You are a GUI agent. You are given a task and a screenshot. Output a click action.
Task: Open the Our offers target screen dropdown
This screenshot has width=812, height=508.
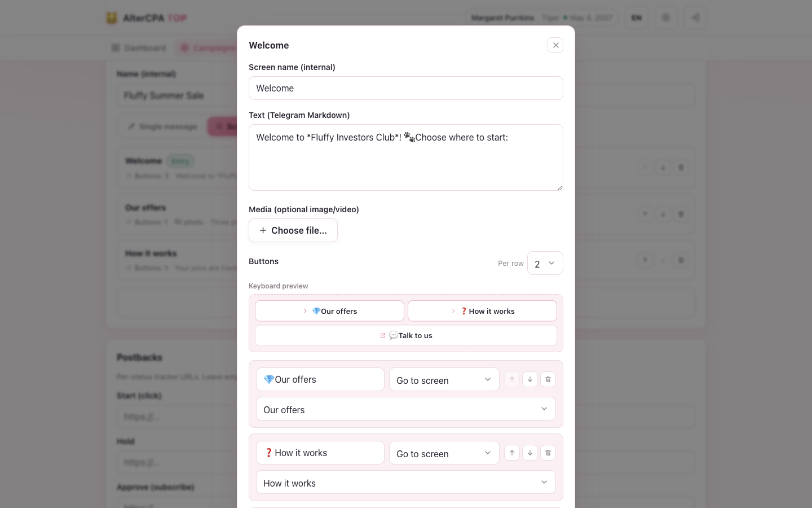[406, 409]
